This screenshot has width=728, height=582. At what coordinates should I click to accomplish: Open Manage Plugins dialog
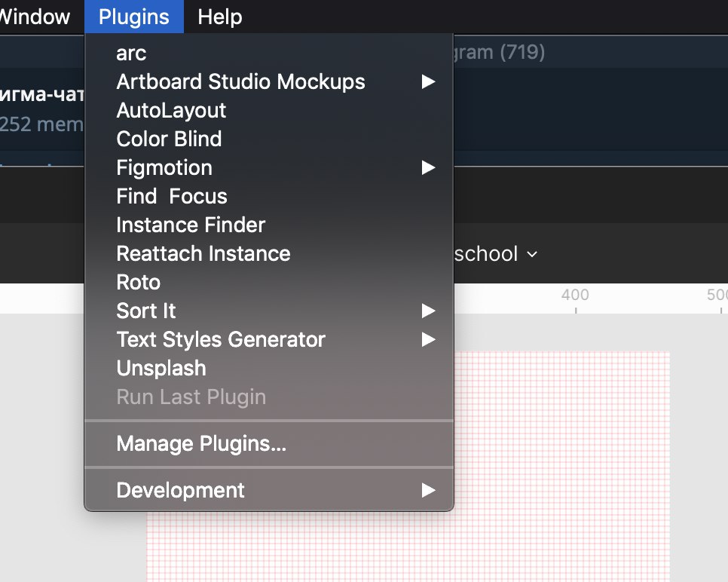coord(269,443)
